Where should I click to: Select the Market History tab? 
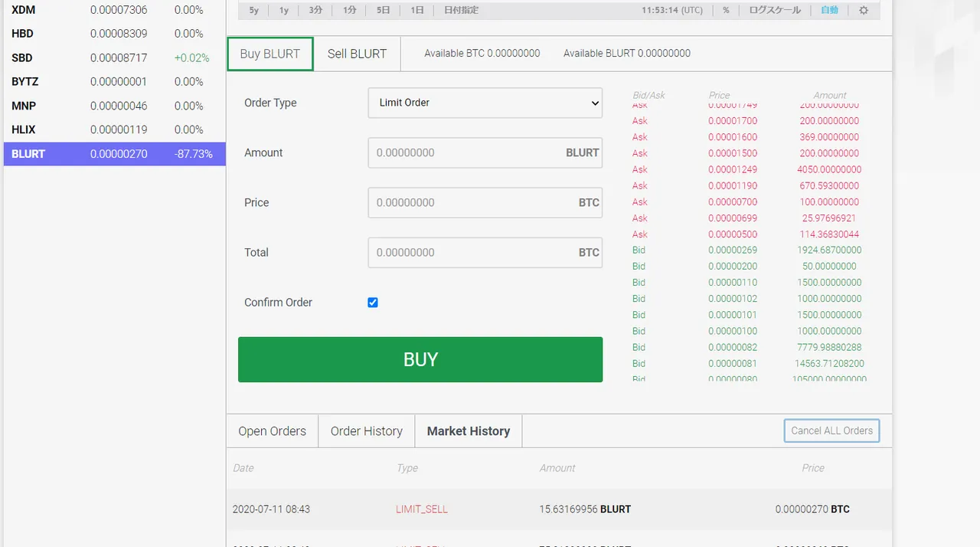point(469,431)
